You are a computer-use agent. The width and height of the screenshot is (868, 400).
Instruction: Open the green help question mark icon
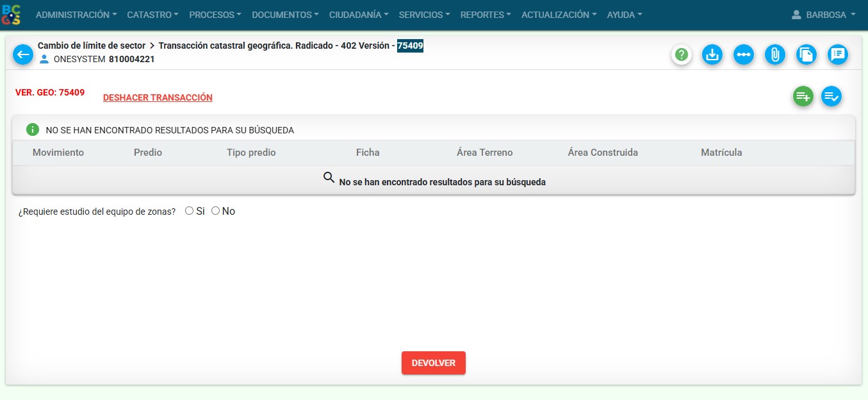click(x=682, y=55)
